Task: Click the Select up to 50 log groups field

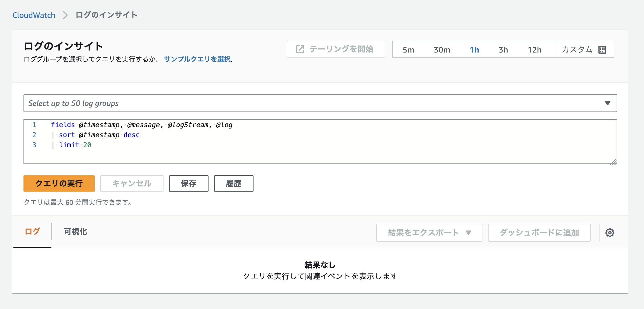Action: click(320, 103)
